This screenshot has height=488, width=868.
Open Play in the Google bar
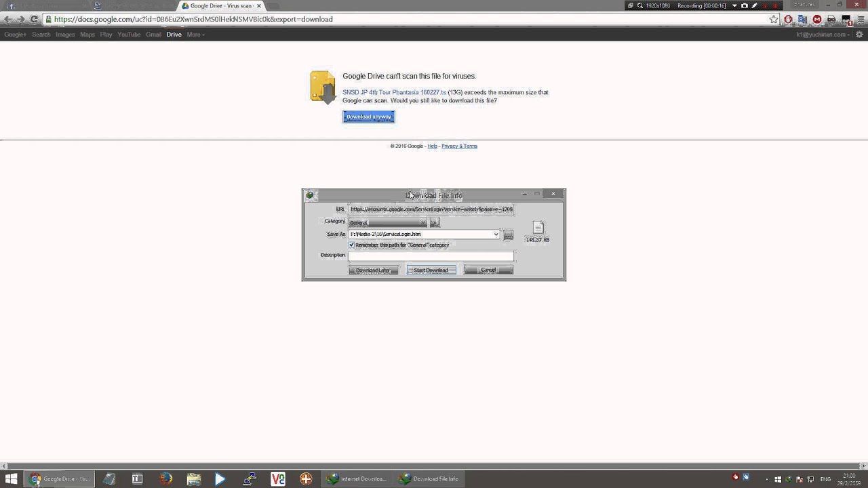pyautogui.click(x=106, y=35)
